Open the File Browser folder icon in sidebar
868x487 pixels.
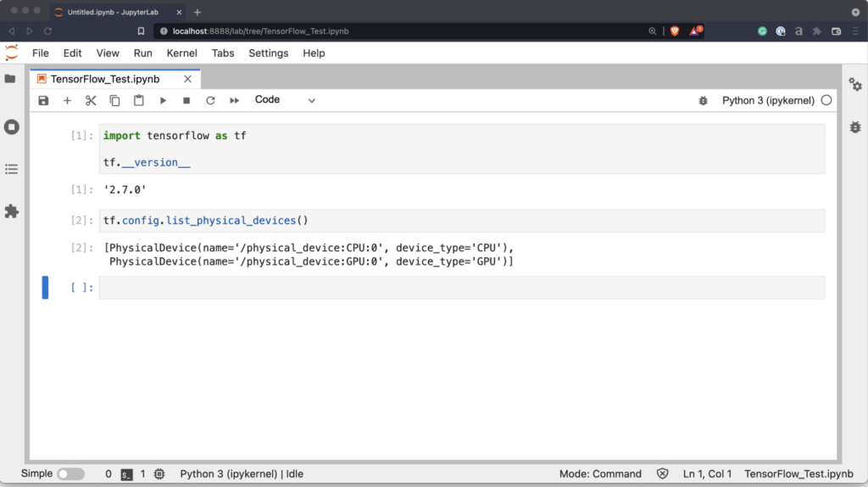tap(10, 79)
